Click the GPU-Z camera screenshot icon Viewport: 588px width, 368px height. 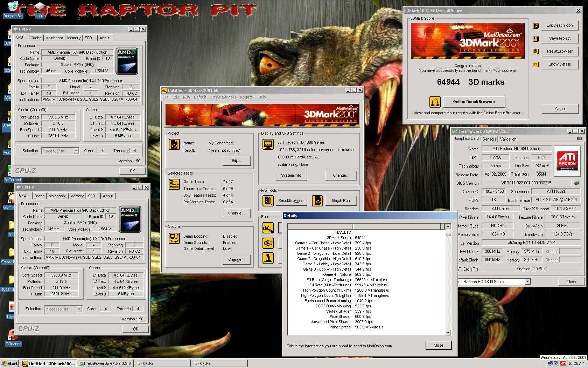[x=580, y=139]
